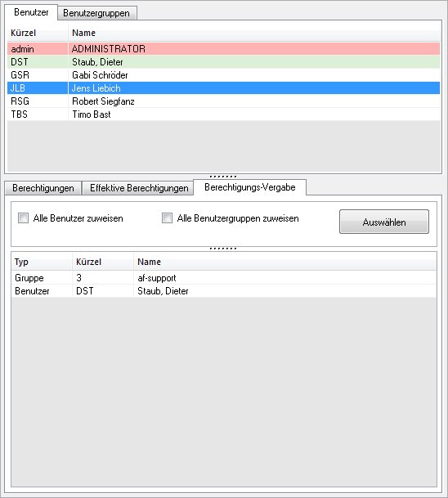Select user Timo Bast
The width and height of the screenshot is (448, 498).
(223, 114)
